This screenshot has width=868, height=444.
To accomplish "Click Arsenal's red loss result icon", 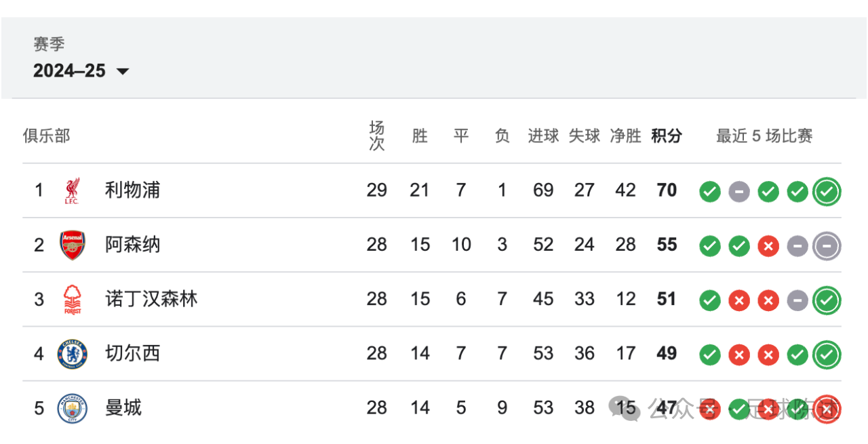I will [768, 246].
